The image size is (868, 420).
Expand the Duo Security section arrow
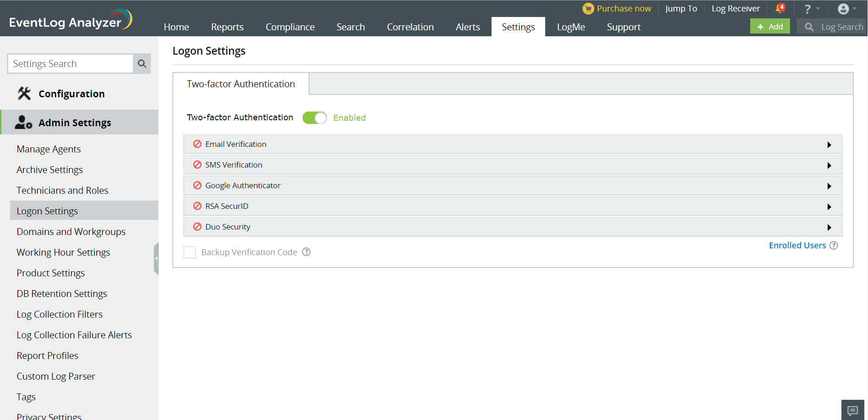[x=829, y=228]
